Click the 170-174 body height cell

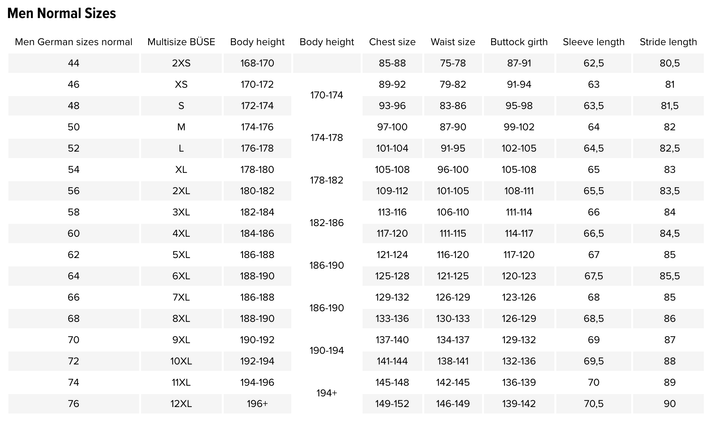[x=326, y=95]
